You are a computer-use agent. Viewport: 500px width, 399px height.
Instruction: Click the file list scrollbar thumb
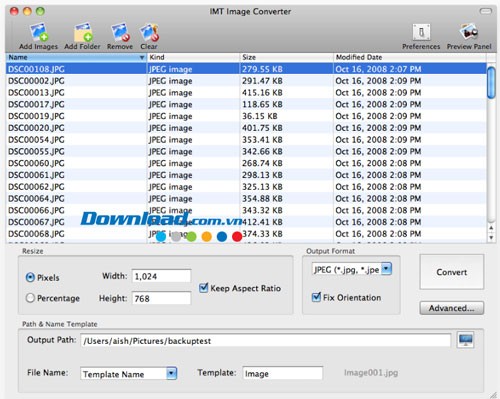491,83
